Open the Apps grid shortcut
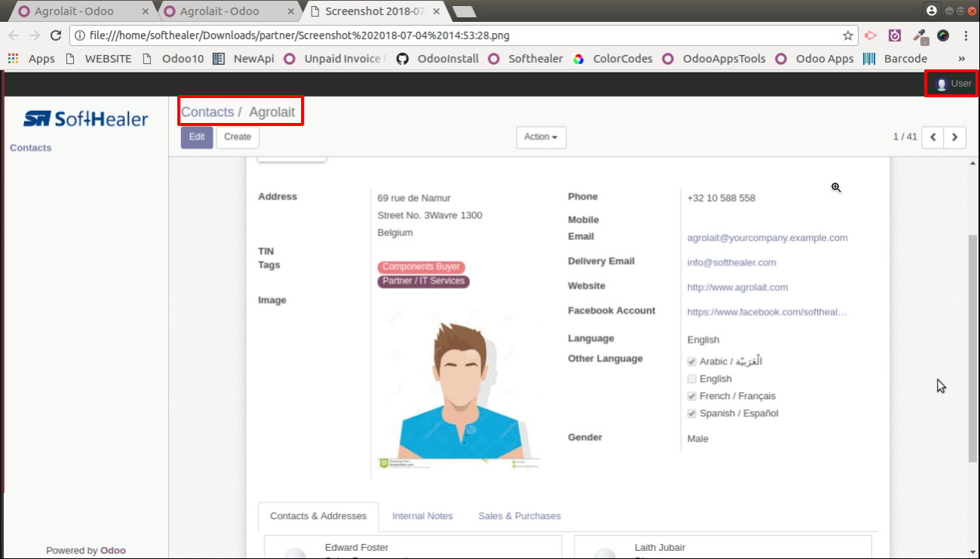 coord(32,58)
